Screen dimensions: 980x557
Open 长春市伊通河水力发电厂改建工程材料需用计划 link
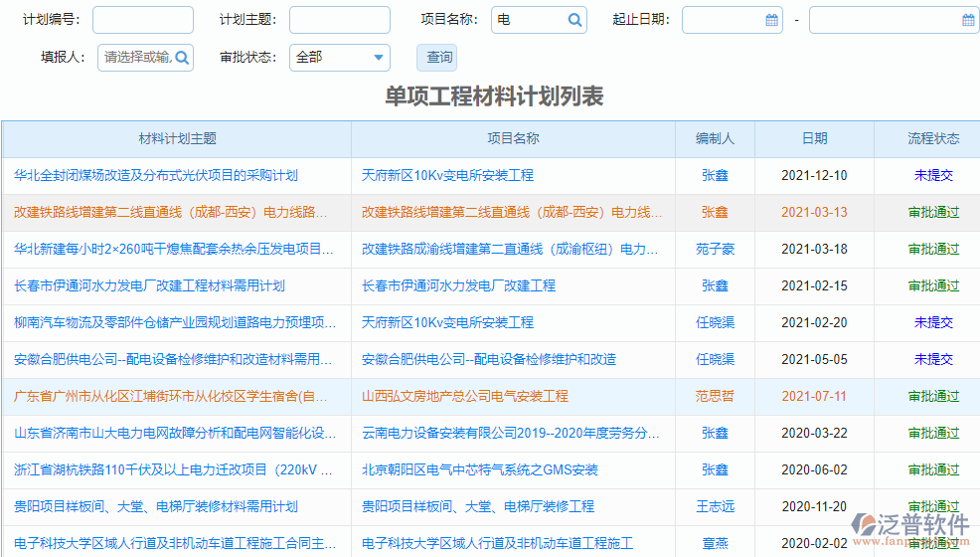pyautogui.click(x=149, y=286)
